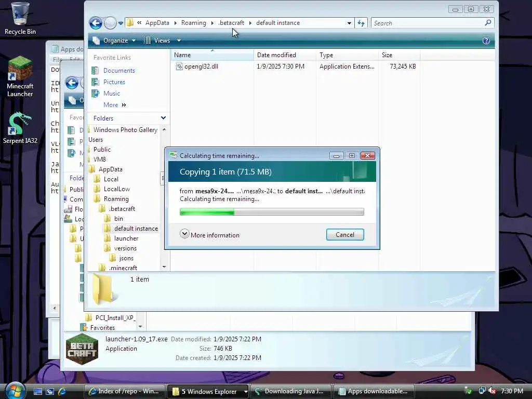Viewport: 532px width, 399px height.
Task: Select the Local folder in tree
Action: (111, 179)
